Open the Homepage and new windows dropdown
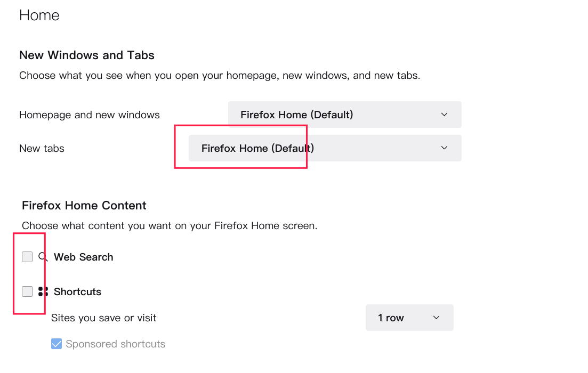The image size is (588, 373). tap(344, 115)
